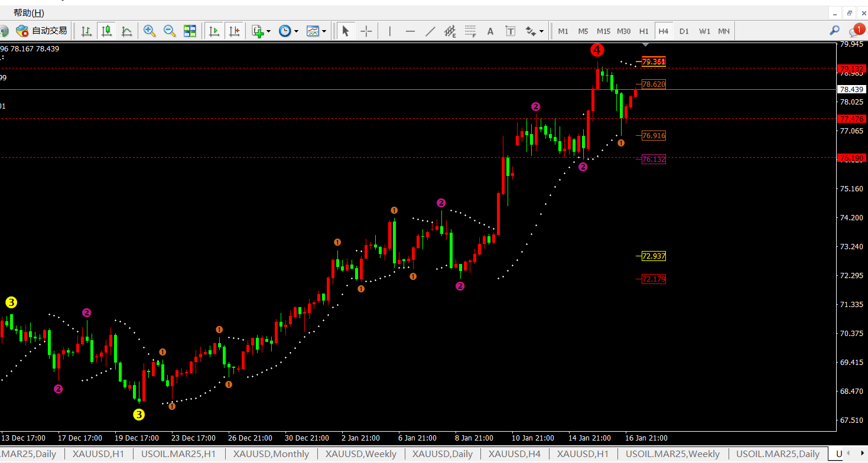Open chat notifications with badge 1
The width and height of the screenshot is (868, 463).
pos(856,30)
